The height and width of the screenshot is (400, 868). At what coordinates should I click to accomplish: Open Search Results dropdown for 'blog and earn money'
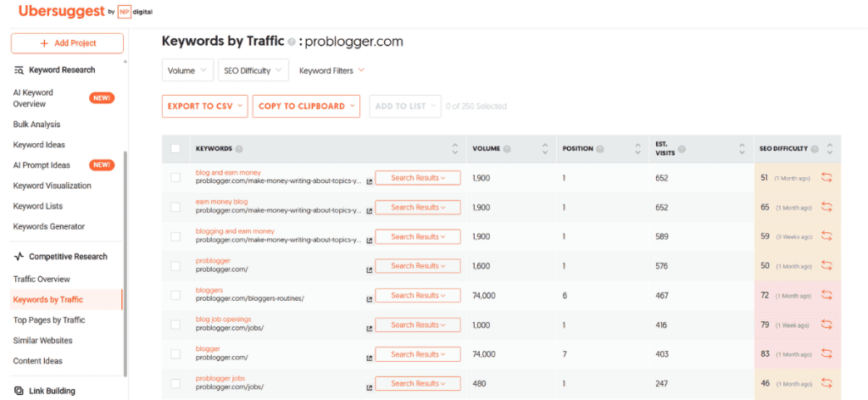pyautogui.click(x=418, y=178)
